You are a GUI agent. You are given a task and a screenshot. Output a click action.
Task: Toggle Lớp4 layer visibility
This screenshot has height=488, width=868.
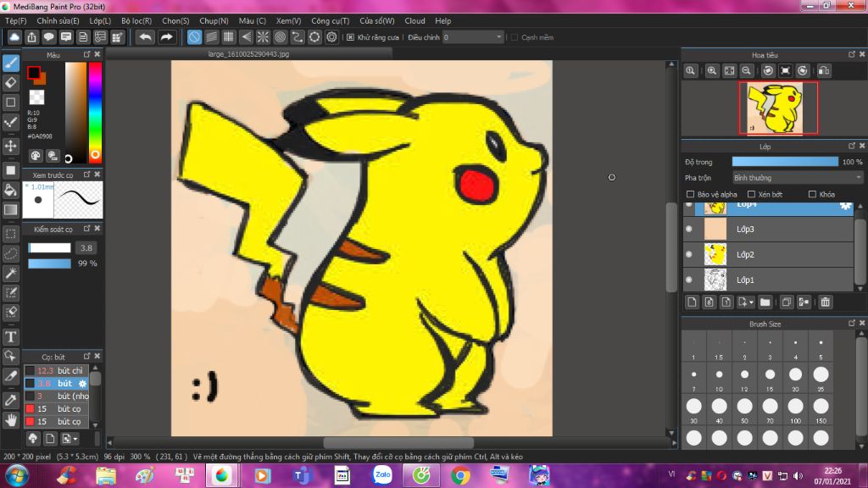689,205
